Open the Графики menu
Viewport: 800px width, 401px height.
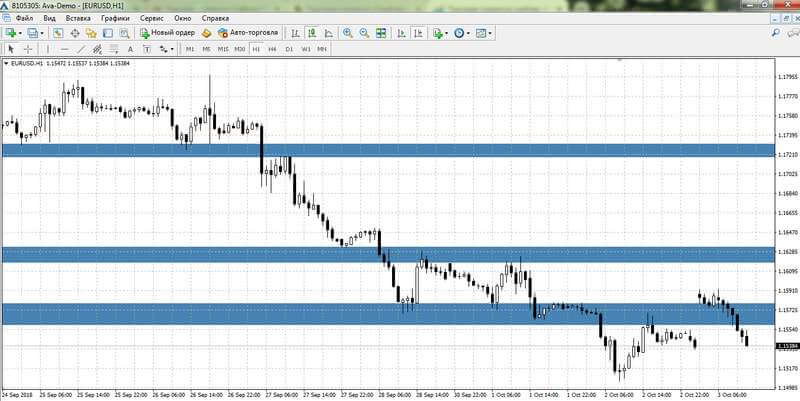tap(115, 18)
